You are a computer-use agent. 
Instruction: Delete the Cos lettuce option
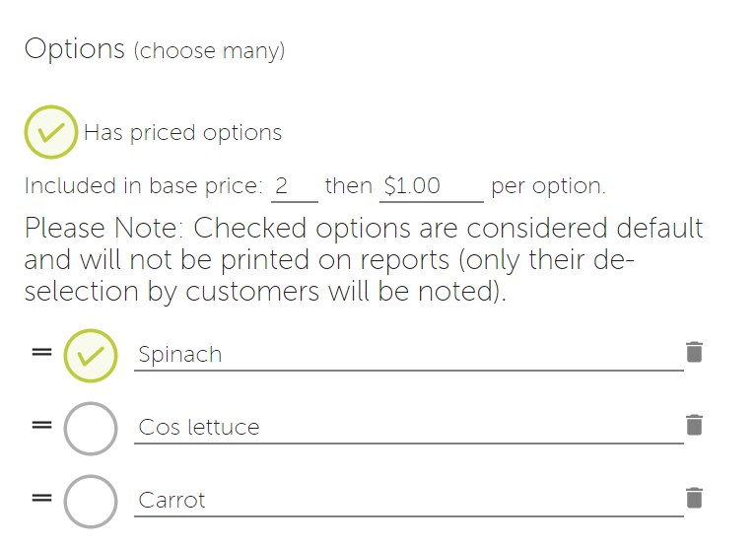[694, 425]
